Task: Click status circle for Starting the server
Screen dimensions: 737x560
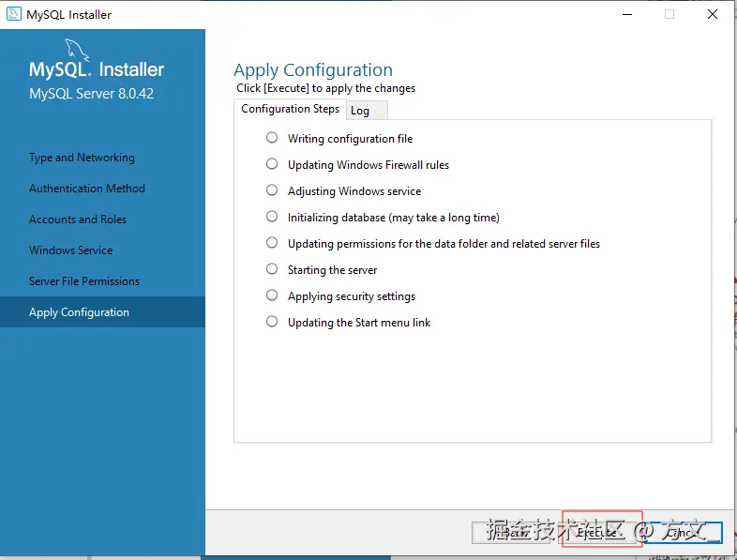Action: pos(272,269)
